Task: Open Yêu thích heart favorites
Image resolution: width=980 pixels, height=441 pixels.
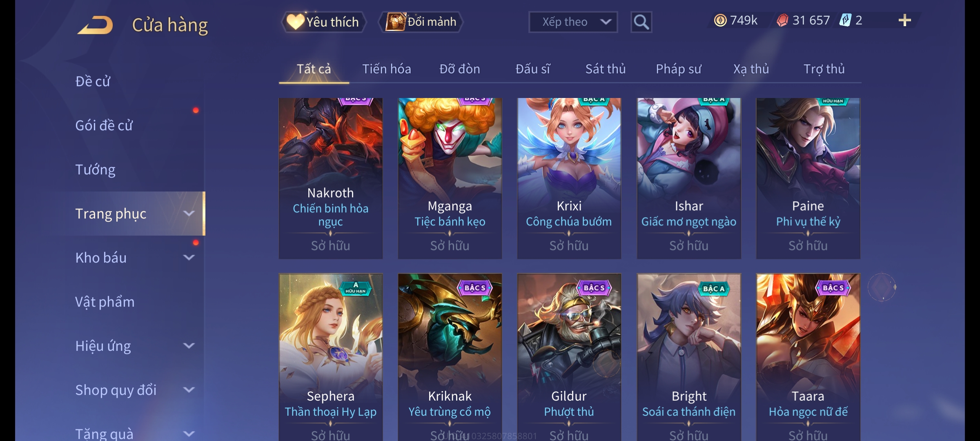Action: 323,22
